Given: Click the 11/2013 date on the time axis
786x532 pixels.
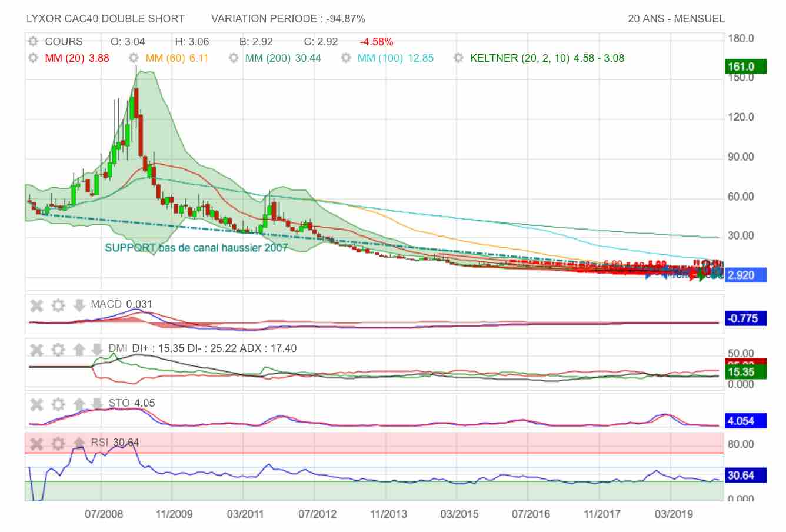Looking at the screenshot, I should point(388,514).
